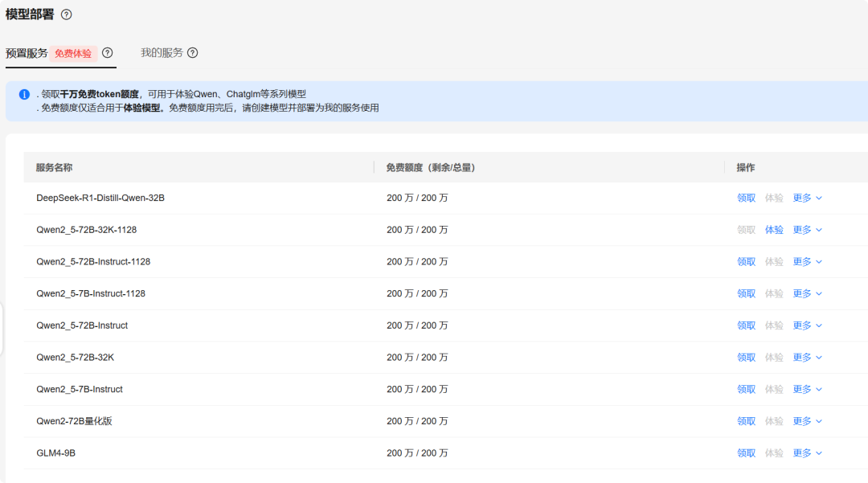This screenshot has width=868, height=483.
Task: Click the blue info icon in banner
Action: 24,95
